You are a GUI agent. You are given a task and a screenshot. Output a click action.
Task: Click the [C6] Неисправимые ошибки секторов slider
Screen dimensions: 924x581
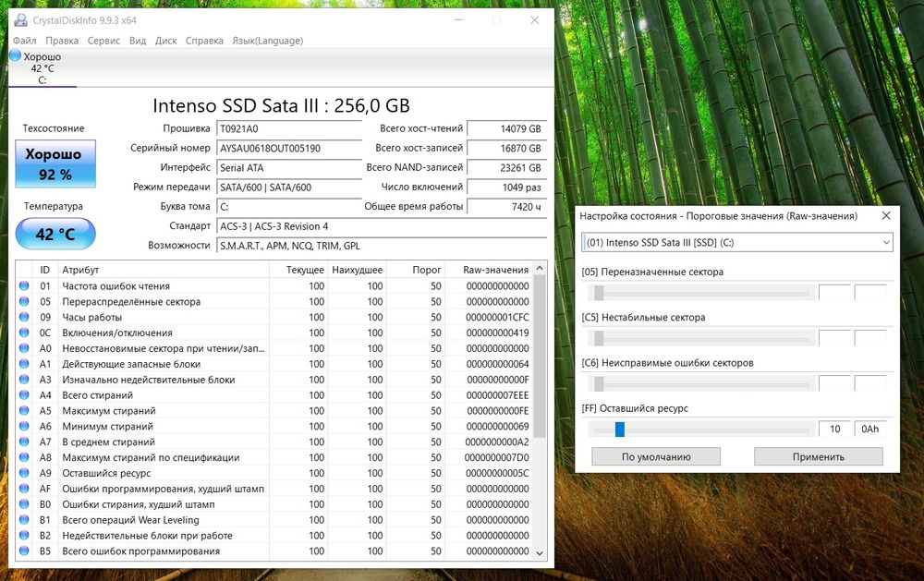click(x=702, y=383)
